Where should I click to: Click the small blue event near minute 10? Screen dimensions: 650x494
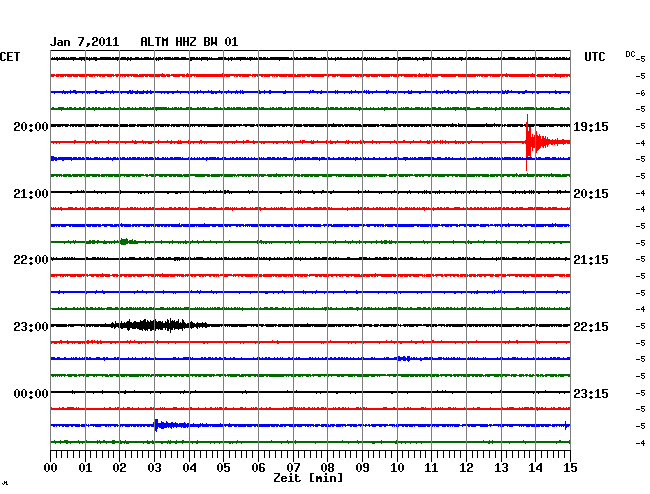(404, 358)
